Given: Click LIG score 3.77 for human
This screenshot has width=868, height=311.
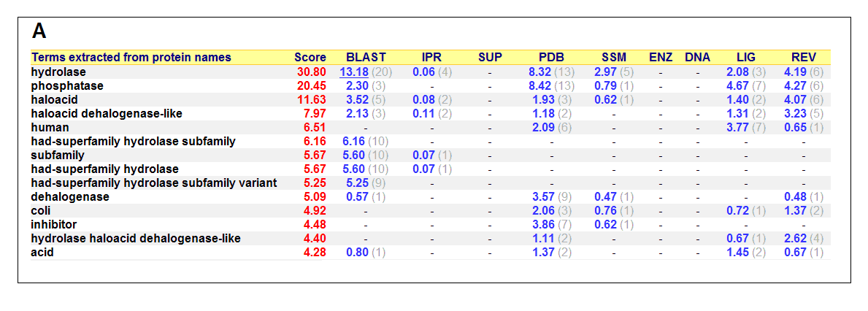Looking at the screenshot, I should click(737, 127).
